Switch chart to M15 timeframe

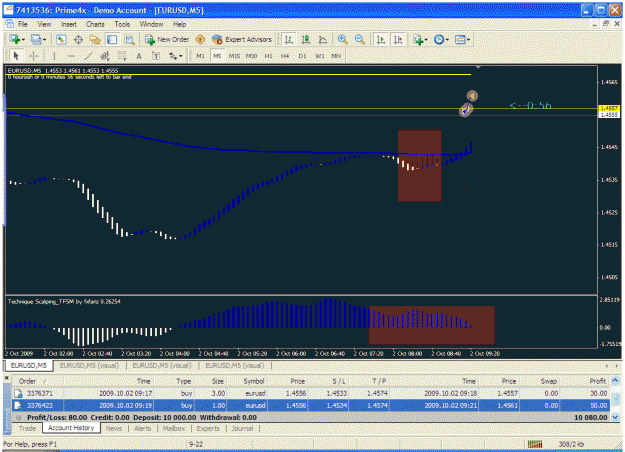tap(234, 56)
